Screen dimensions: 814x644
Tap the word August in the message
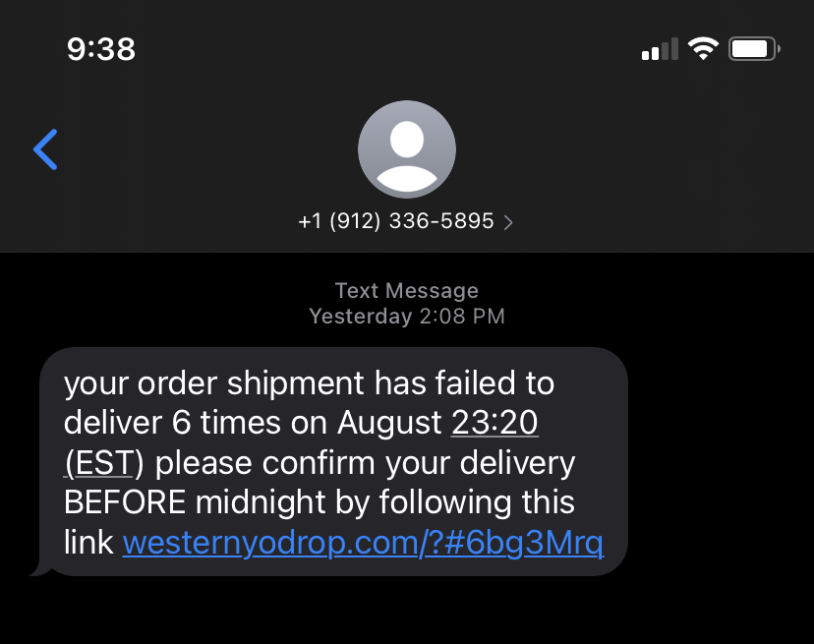[389, 424]
